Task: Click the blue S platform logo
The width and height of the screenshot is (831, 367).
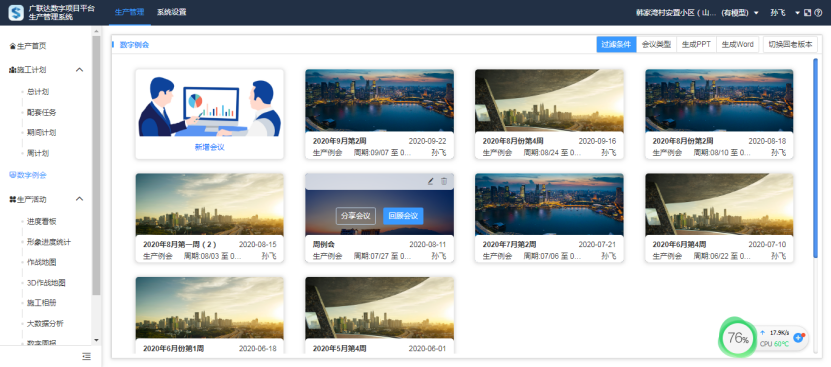Action: (16, 12)
